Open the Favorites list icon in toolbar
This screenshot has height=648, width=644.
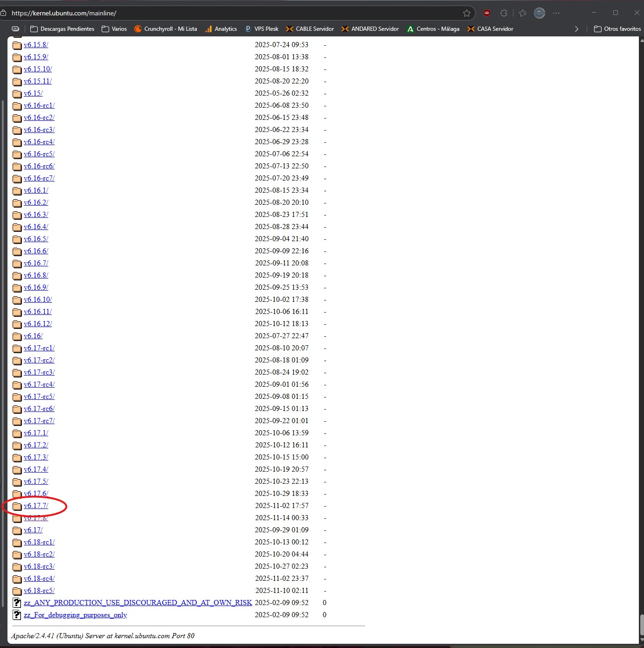[x=523, y=13]
